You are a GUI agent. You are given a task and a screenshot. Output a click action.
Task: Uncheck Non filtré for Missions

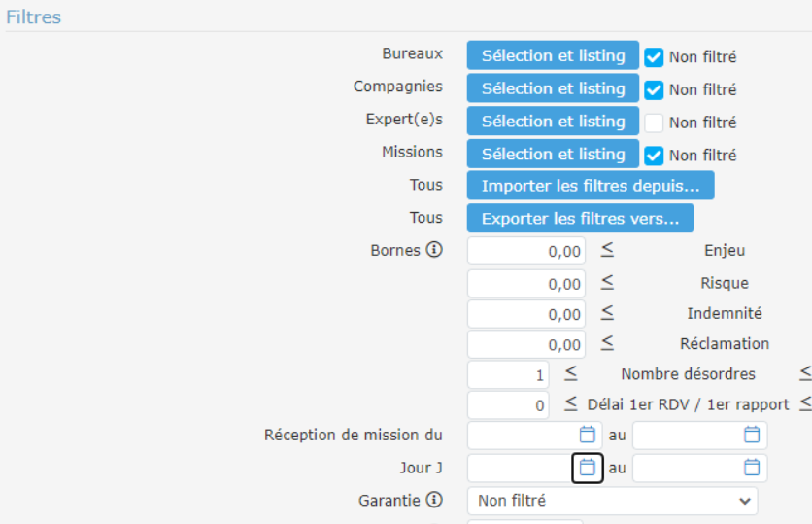click(x=654, y=156)
